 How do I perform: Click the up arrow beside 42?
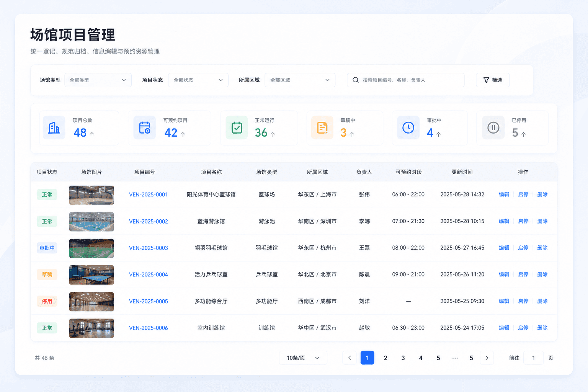(183, 134)
